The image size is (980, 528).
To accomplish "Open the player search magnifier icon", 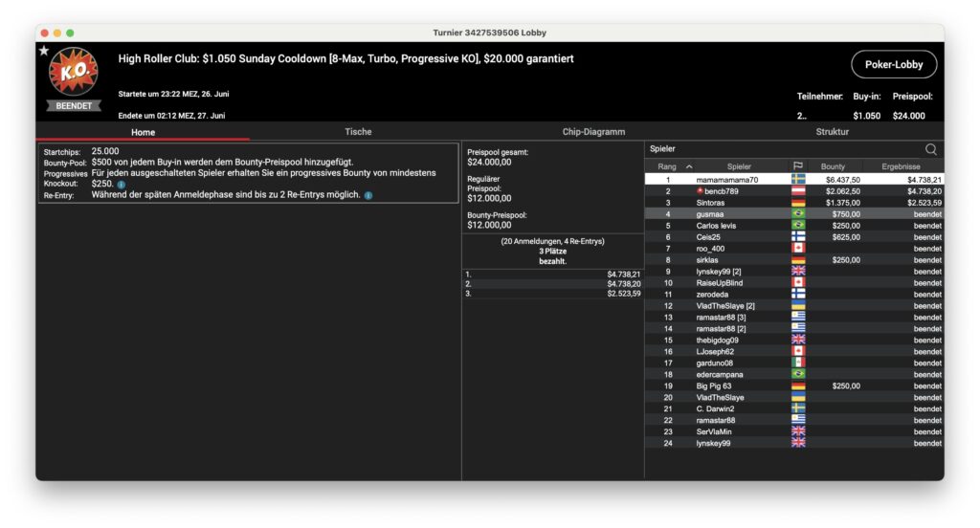I will pos(930,149).
